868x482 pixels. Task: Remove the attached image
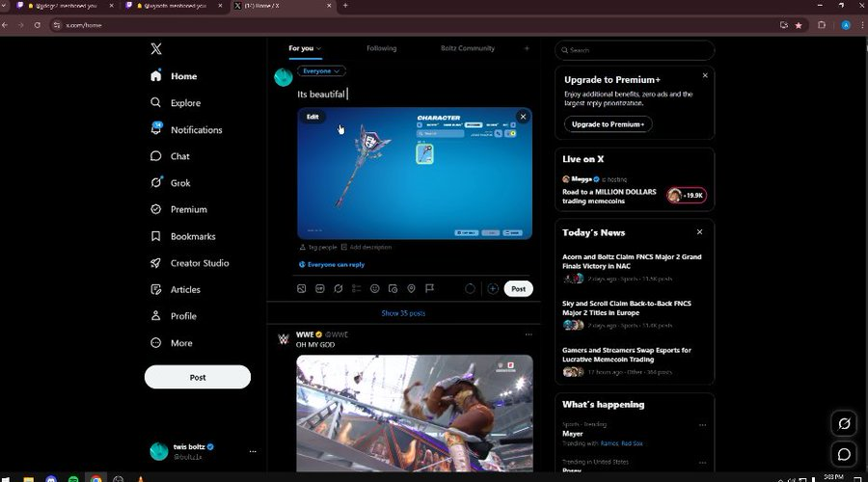click(x=523, y=117)
